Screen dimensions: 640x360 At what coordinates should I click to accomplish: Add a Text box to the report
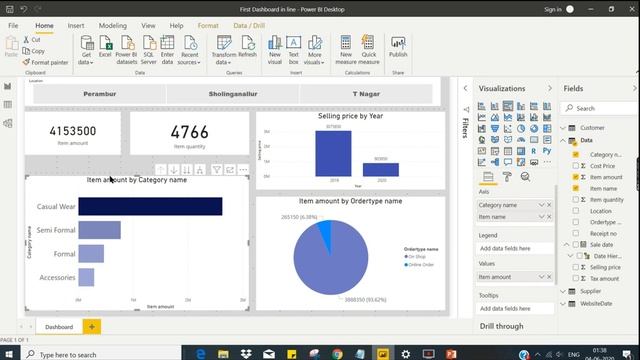coord(293,50)
